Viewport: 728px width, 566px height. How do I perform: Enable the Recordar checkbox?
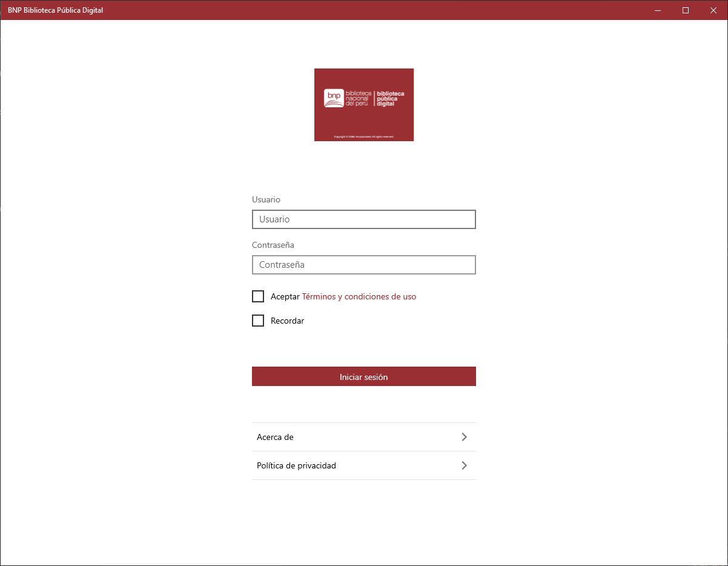pyautogui.click(x=258, y=321)
